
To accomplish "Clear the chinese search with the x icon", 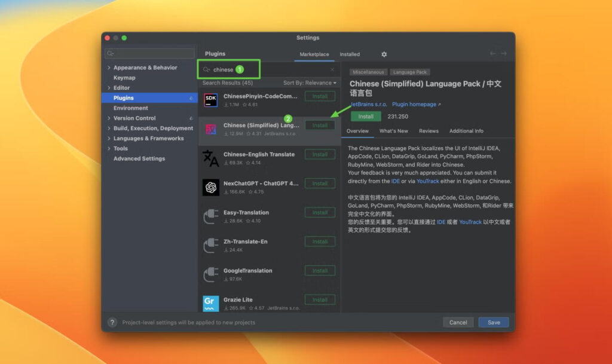I will 332,69.
